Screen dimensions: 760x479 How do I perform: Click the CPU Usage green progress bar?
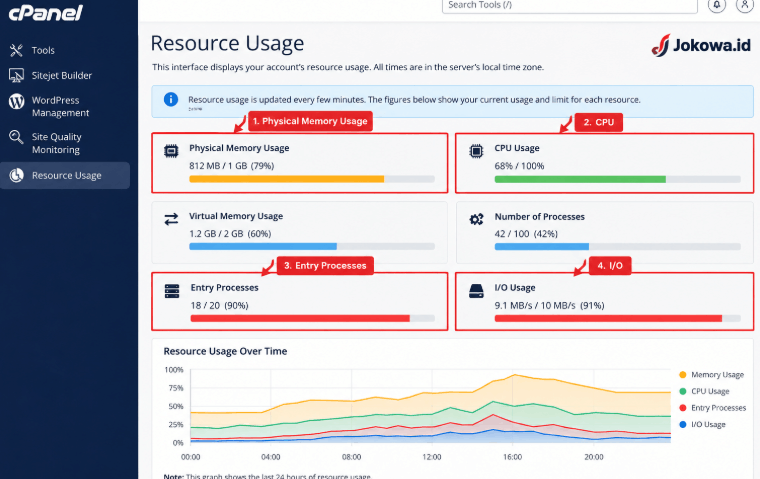[x=618, y=179]
